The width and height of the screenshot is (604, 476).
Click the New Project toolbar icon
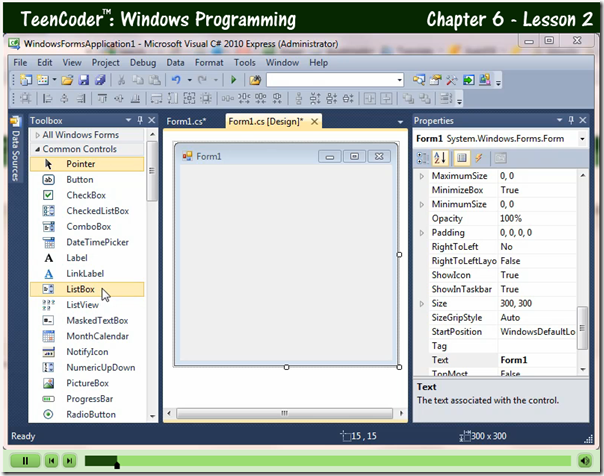pos(26,80)
